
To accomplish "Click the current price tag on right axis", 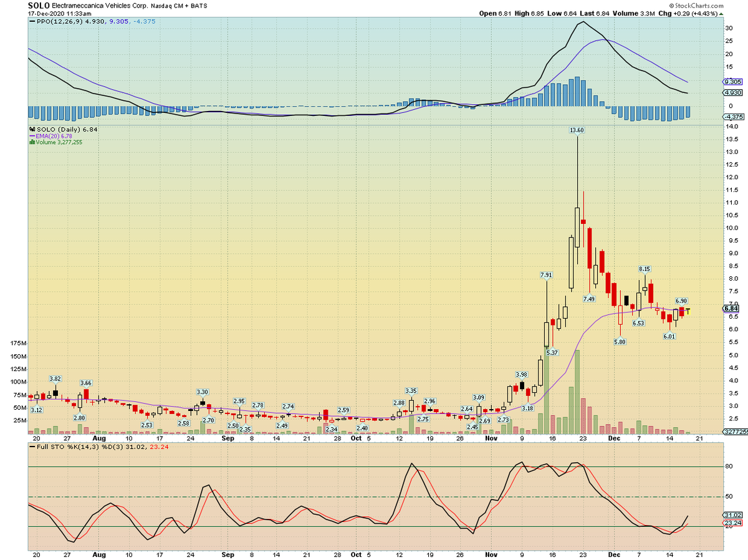I will [x=731, y=308].
